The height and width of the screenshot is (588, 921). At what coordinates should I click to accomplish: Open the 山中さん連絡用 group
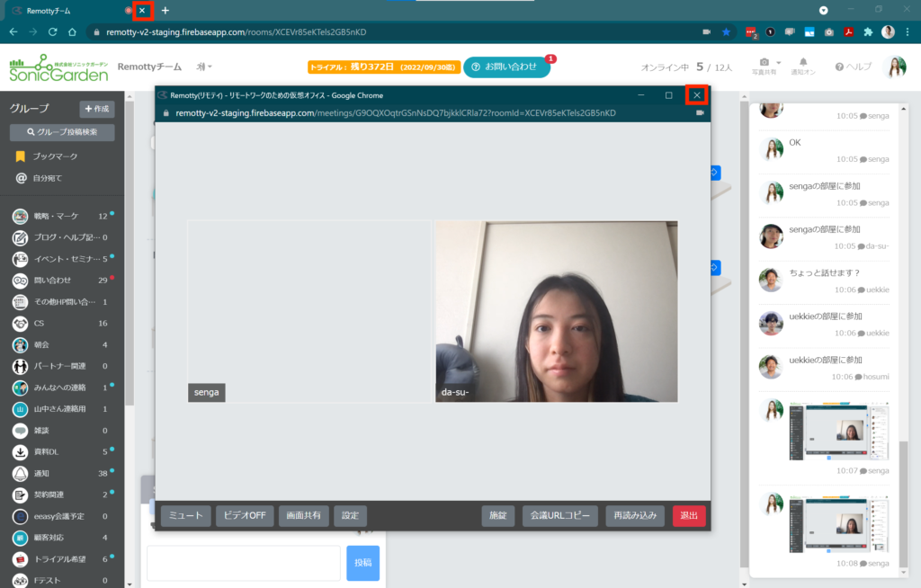62,409
